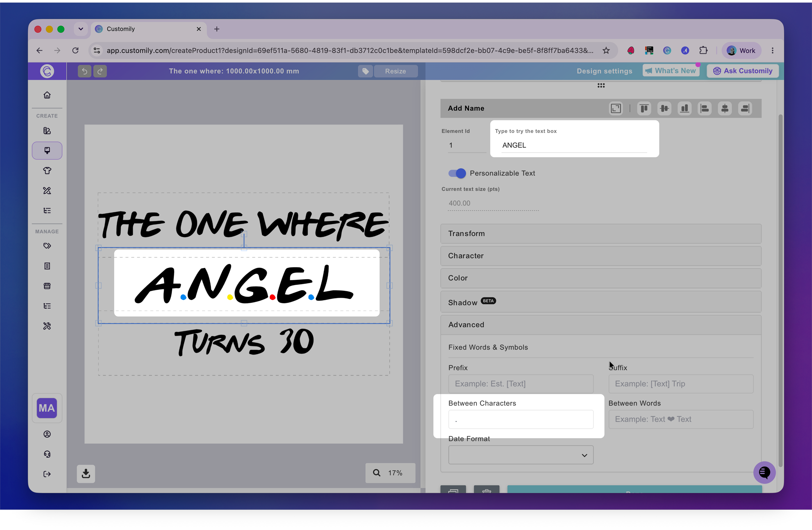Go to the Home icon in sidebar
Screen dimensions: 812x530
point(47,95)
